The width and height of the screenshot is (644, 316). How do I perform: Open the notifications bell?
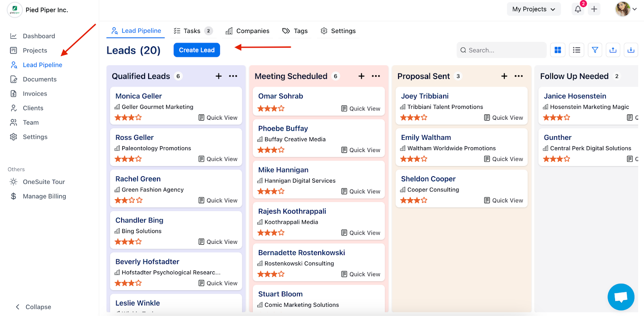pos(578,9)
